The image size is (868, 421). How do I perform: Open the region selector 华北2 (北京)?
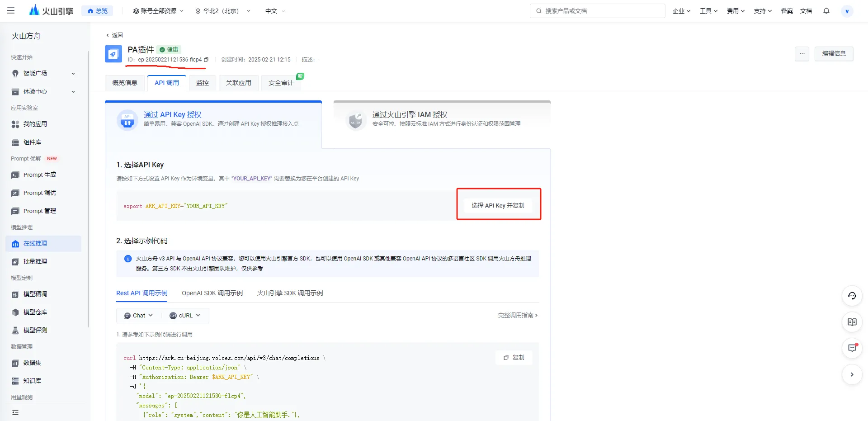(222, 11)
